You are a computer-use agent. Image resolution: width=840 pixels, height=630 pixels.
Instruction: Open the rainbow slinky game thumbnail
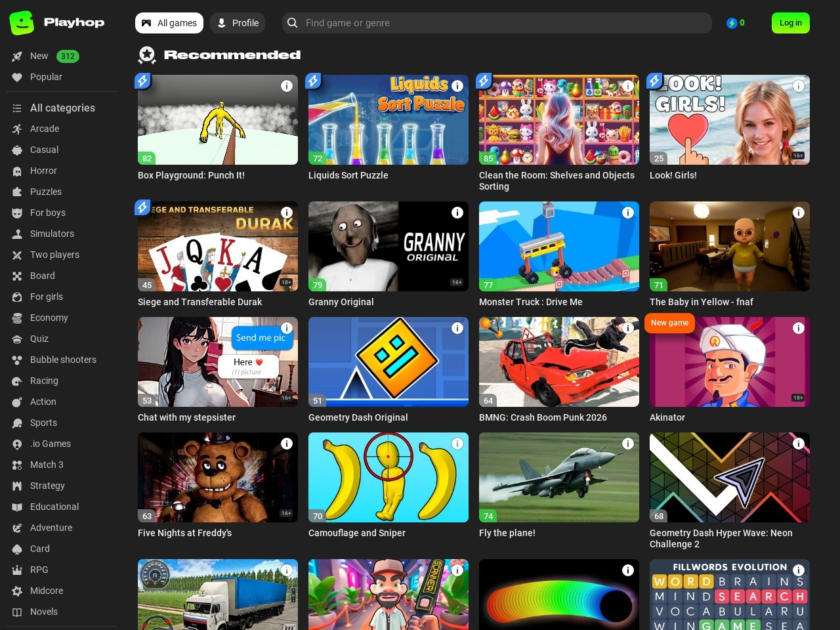tap(559, 595)
